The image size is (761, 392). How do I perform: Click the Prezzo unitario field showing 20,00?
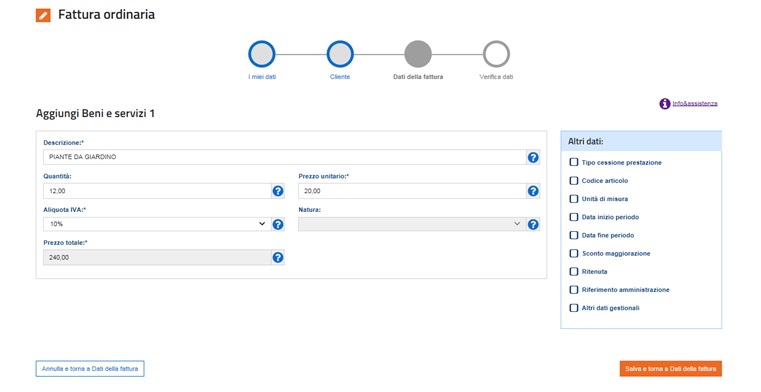coord(412,191)
